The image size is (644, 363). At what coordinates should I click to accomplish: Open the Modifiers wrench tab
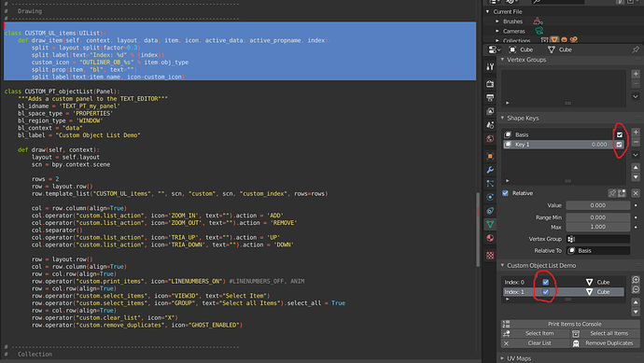tap(490, 170)
